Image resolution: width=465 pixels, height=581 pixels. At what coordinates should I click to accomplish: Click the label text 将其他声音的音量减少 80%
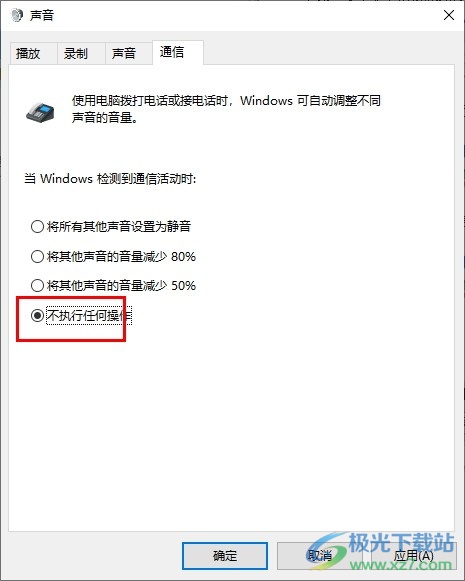pyautogui.click(x=121, y=256)
